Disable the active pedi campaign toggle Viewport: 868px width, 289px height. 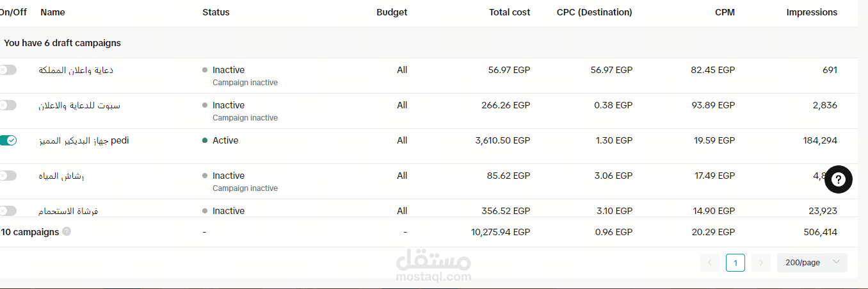pos(8,140)
